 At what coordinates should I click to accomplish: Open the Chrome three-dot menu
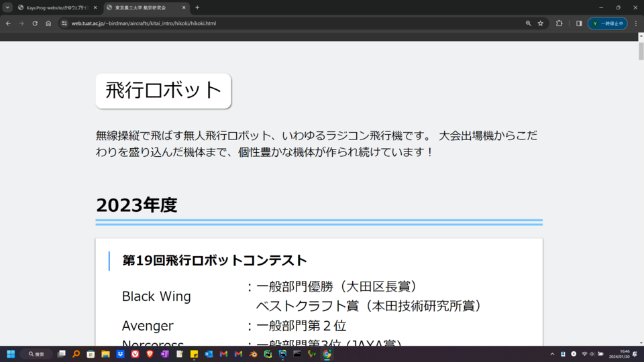[636, 23]
